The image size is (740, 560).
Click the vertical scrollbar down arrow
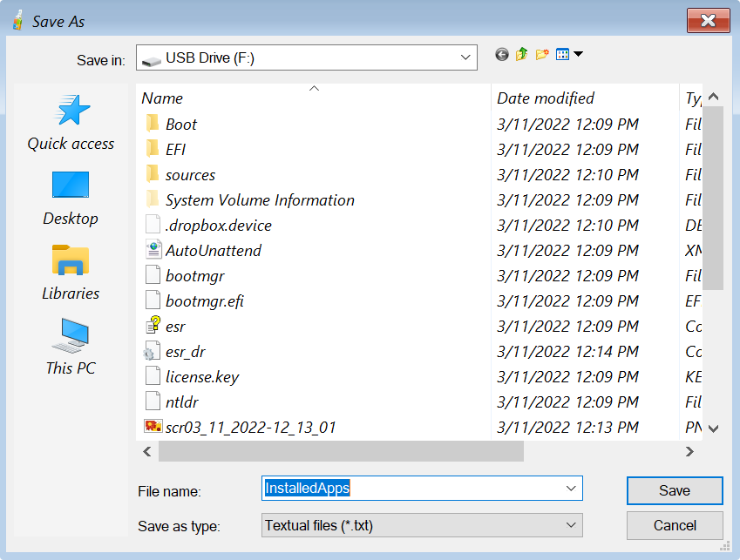pyautogui.click(x=713, y=428)
